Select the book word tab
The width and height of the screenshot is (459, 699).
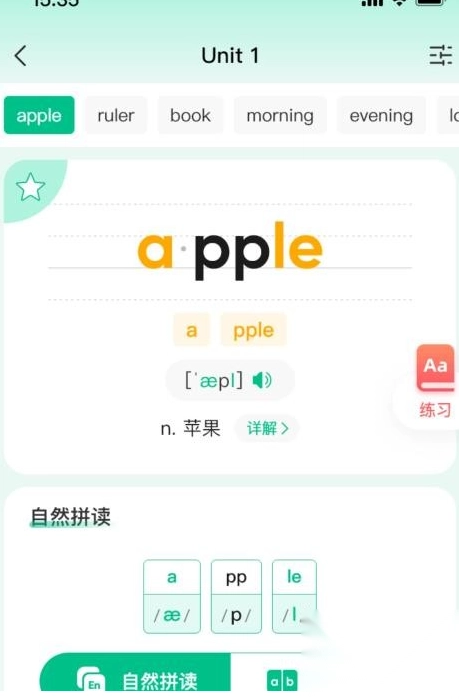point(190,115)
